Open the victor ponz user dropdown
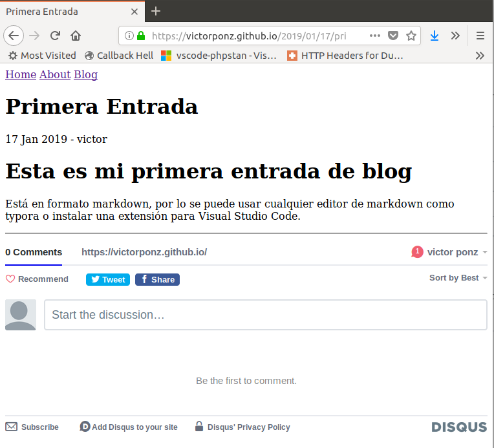 [457, 252]
